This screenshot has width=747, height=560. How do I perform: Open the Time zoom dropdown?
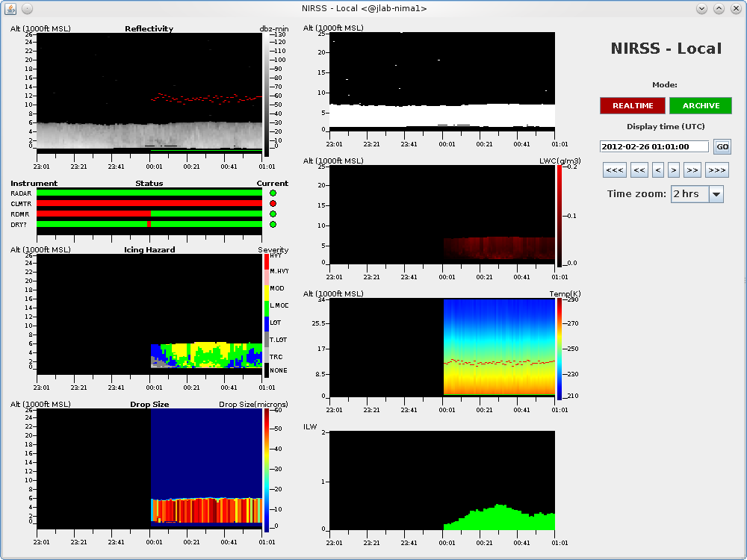[716, 194]
